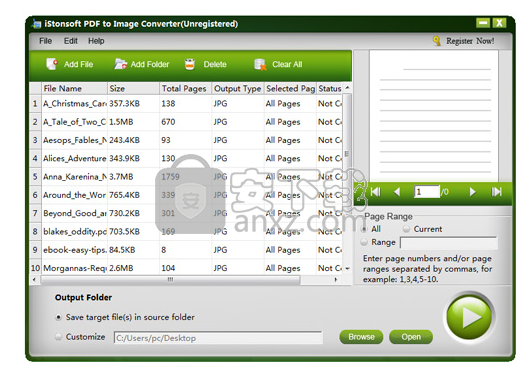The image size is (527, 391).
Task: Click the scroll left arrow of file list
Action: pyautogui.click(x=34, y=279)
